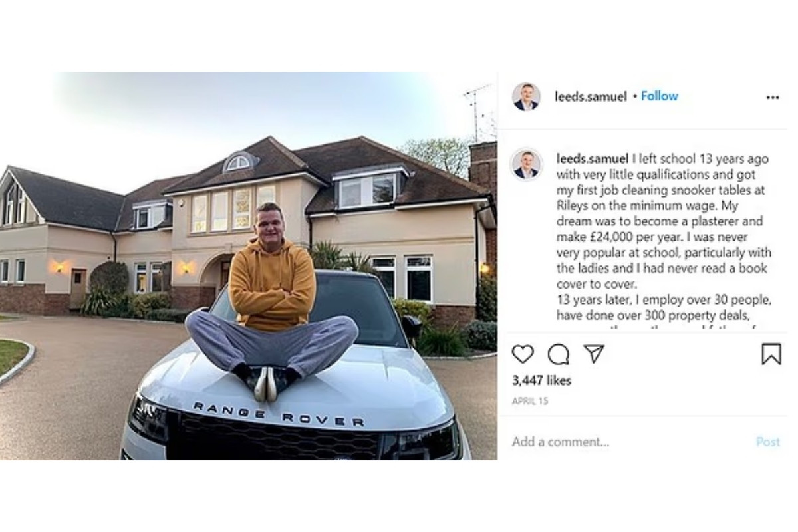Like the post with the heart icon
Screen dimensions: 798x532
pos(523,354)
